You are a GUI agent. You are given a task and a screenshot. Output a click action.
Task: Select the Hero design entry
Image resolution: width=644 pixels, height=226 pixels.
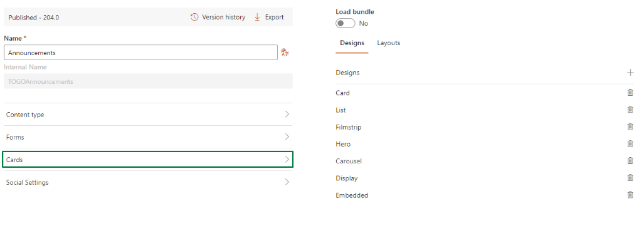[343, 144]
